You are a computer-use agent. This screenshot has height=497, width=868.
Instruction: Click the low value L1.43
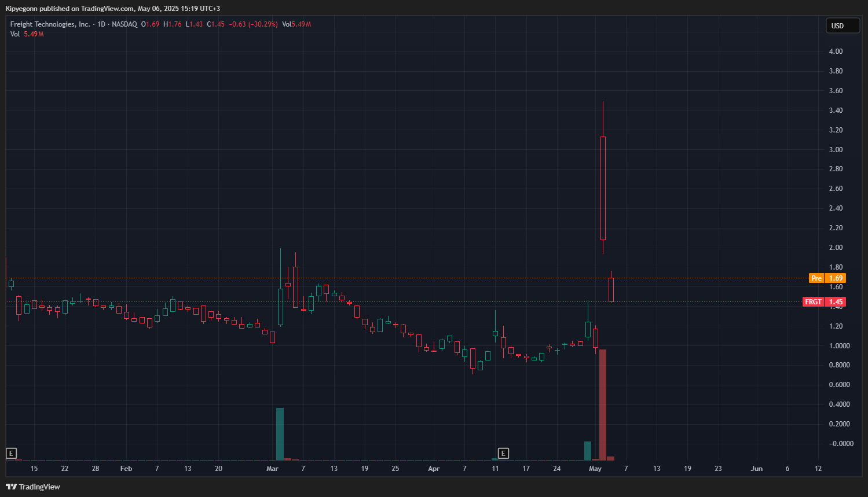tap(194, 24)
